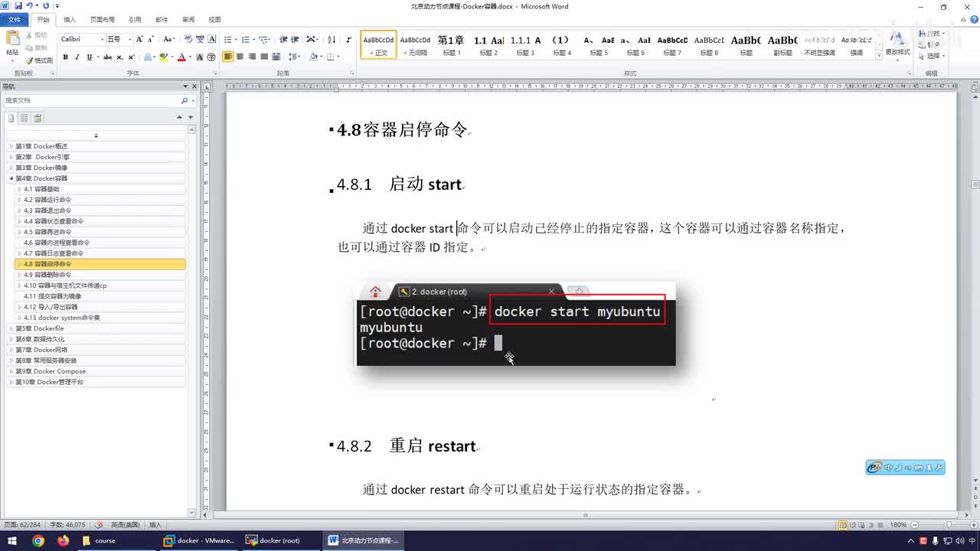Click the Decrease Indent icon
This screenshot has width=980, height=551.
(x=283, y=40)
